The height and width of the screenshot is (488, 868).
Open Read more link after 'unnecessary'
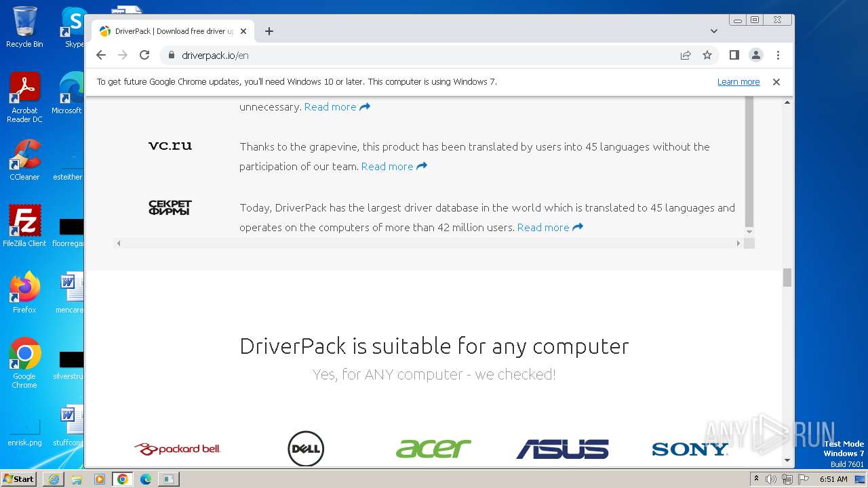pos(337,106)
